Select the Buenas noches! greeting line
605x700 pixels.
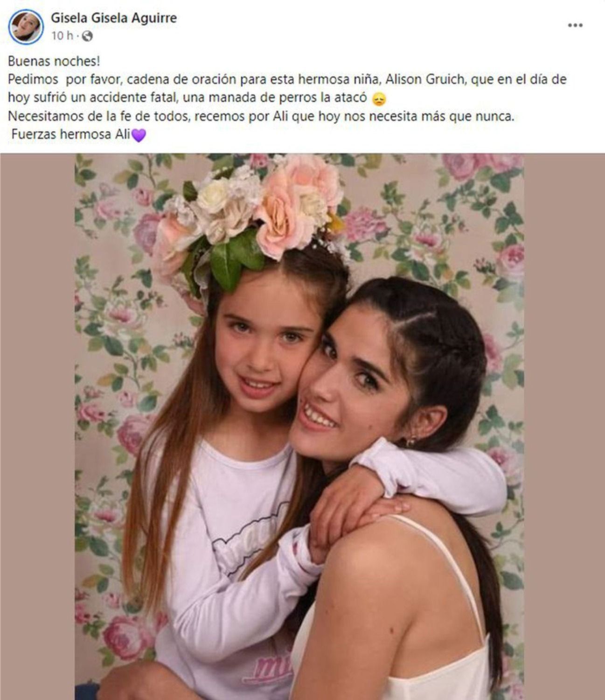click(x=54, y=61)
